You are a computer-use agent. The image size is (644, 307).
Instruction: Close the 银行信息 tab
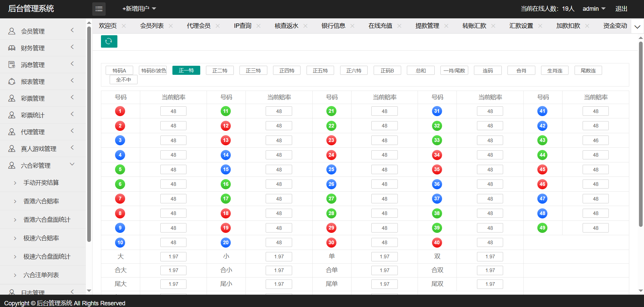pos(352,26)
